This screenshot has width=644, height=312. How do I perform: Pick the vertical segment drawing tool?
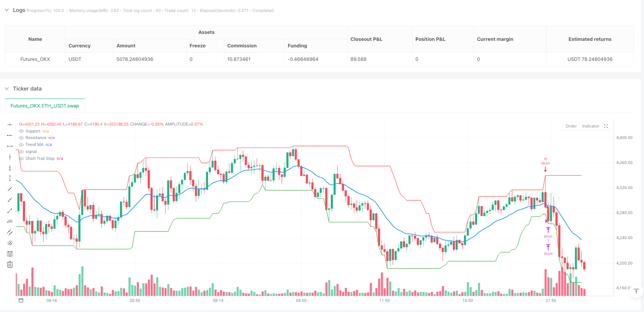coord(10,178)
